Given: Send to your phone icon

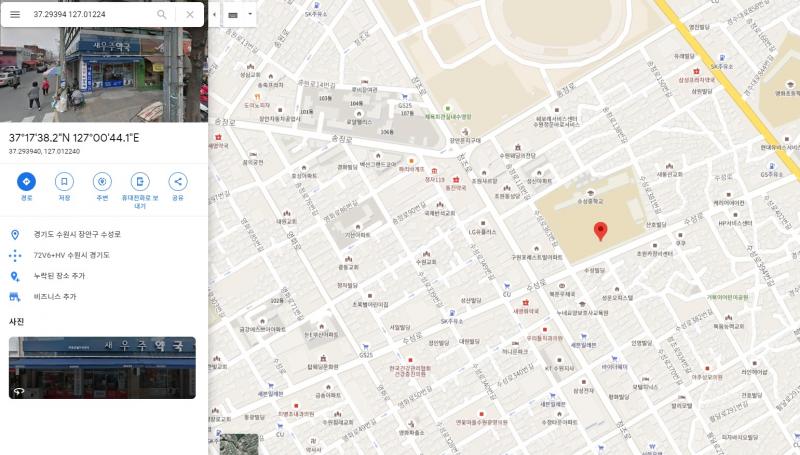Looking at the screenshot, I should tap(140, 182).
